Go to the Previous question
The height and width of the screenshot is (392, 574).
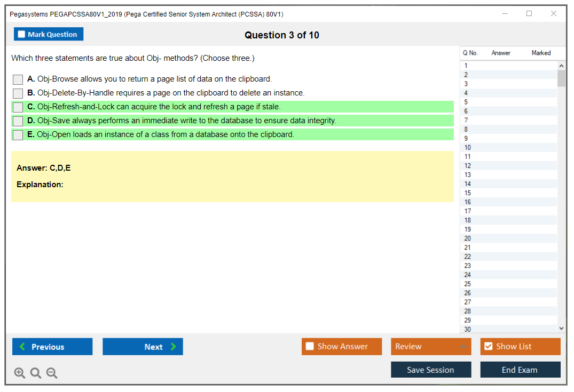[52, 347]
